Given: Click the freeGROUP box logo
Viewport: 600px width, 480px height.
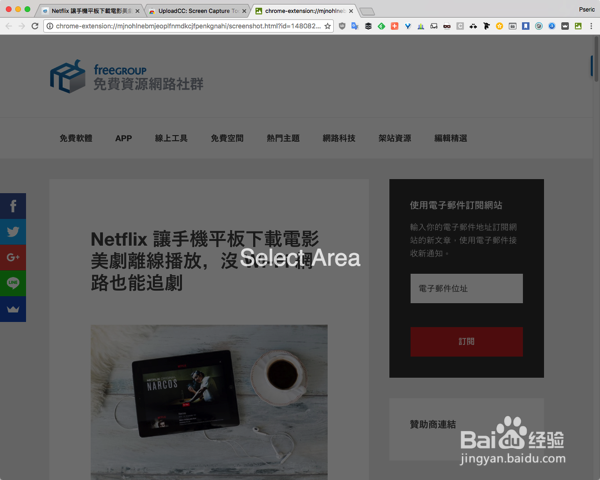Looking at the screenshot, I should [x=68, y=76].
